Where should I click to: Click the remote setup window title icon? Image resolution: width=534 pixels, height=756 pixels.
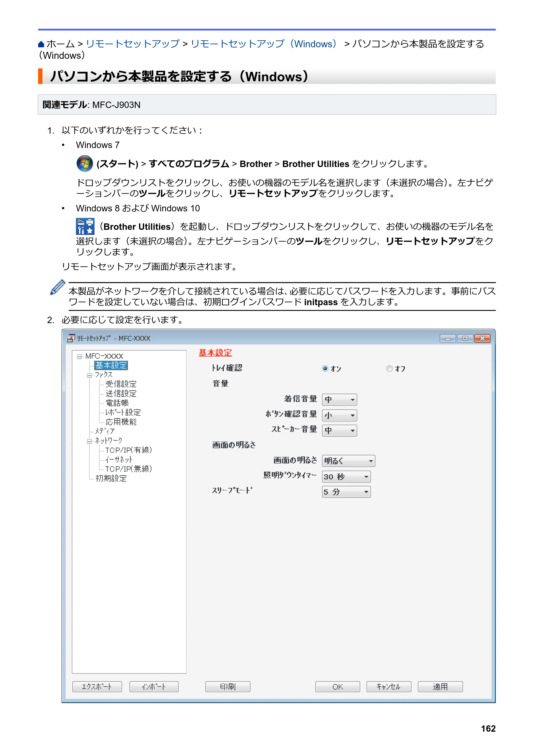pos(71,338)
